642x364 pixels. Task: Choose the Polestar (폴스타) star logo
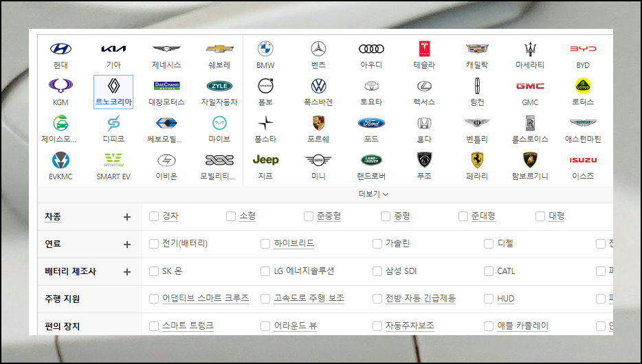point(265,123)
